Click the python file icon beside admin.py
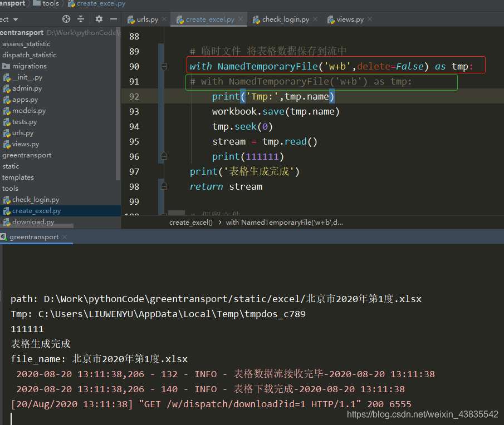Screen dimensions: 504x425 click(7, 88)
